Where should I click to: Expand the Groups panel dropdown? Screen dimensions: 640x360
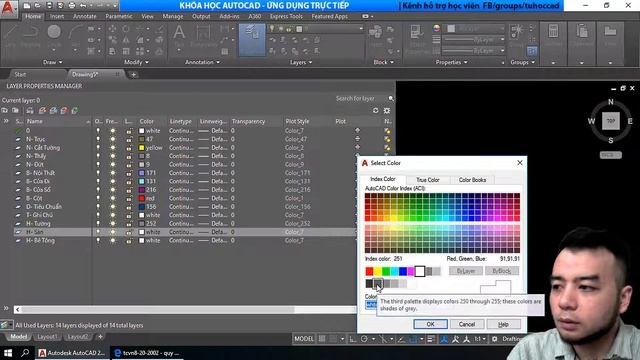tap(522, 62)
